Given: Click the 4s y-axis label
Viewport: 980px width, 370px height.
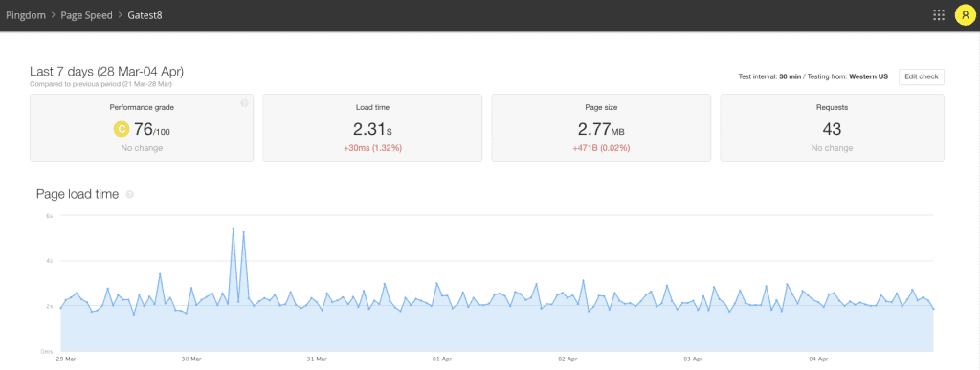Looking at the screenshot, I should pos(49,261).
